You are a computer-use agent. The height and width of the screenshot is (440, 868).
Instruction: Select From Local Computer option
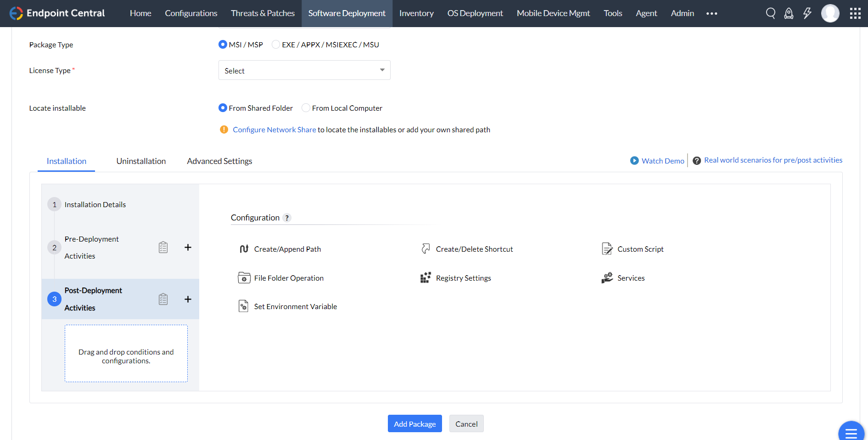click(x=306, y=107)
